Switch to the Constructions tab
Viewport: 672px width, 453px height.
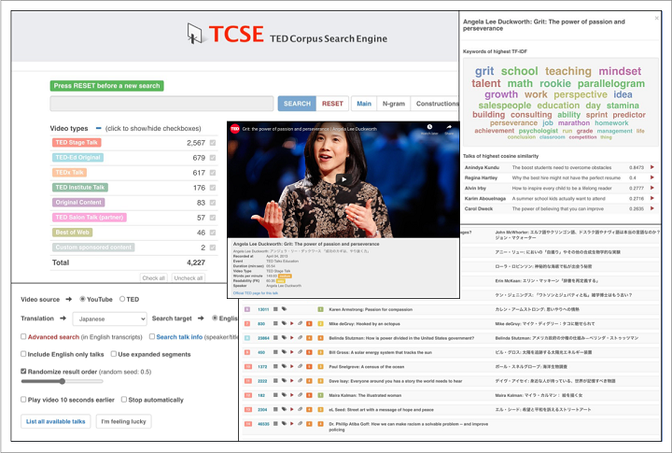[435, 103]
